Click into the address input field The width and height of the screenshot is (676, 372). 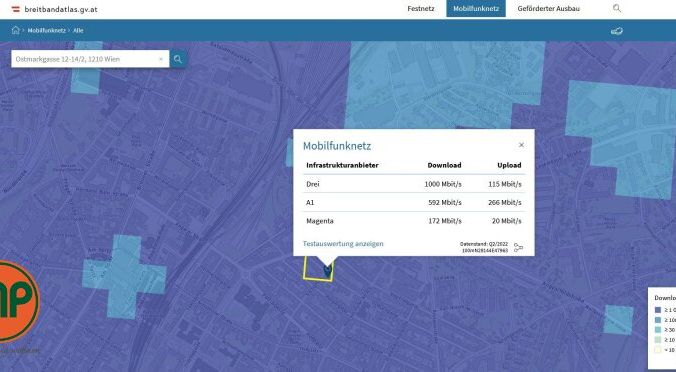click(x=84, y=59)
